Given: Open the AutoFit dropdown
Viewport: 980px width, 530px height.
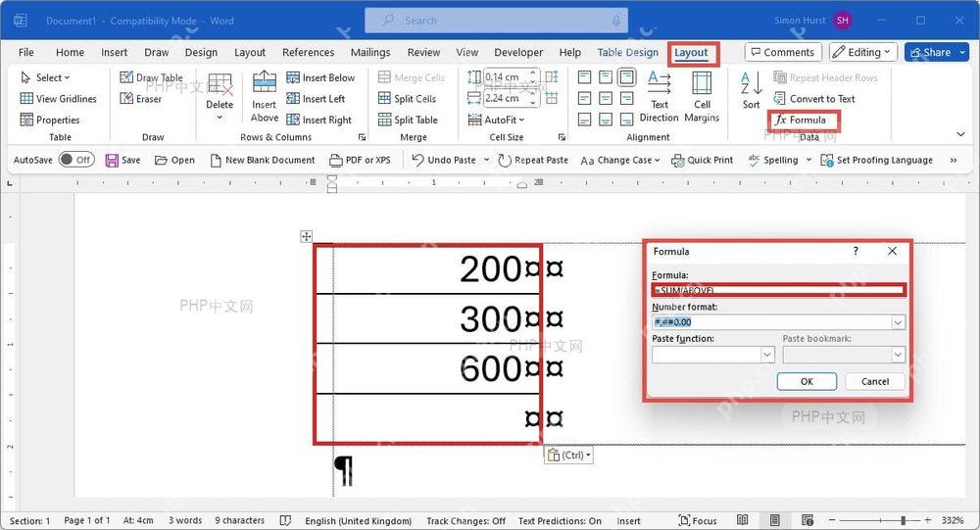Looking at the screenshot, I should pos(496,120).
